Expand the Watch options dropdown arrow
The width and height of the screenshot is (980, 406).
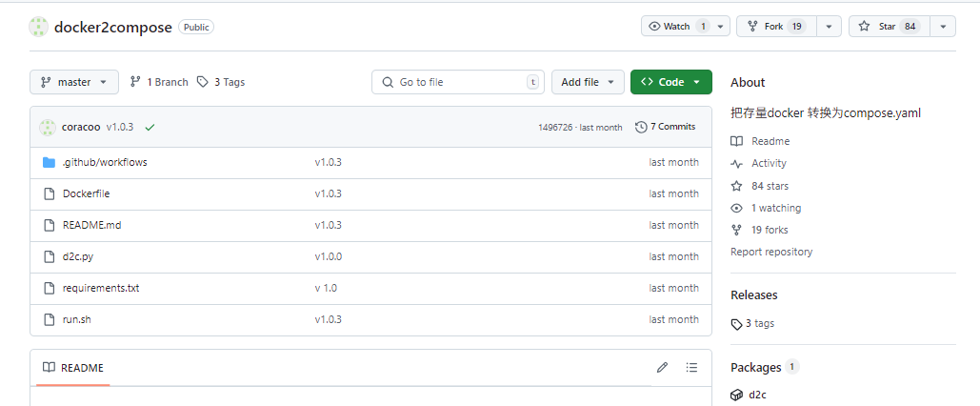click(x=721, y=27)
